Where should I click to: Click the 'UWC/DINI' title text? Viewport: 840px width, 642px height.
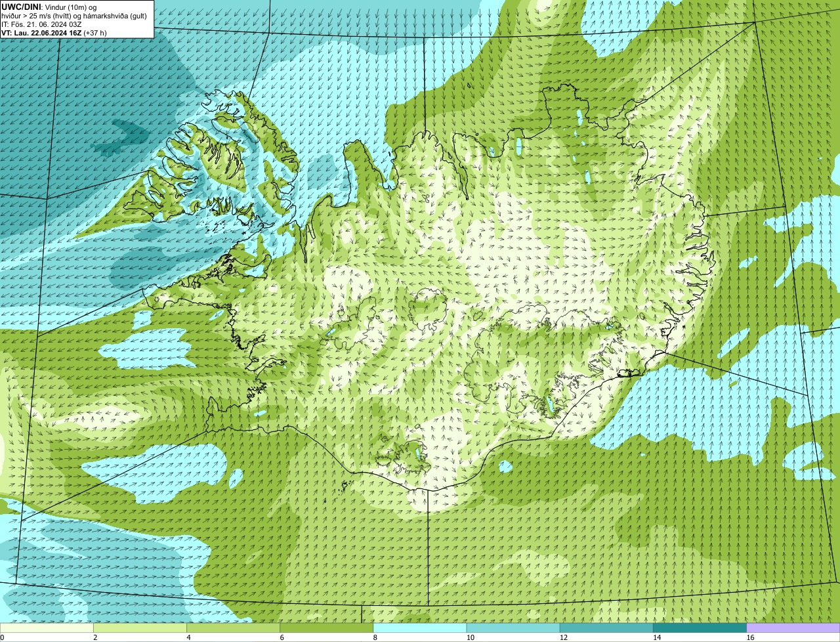click(22, 7)
